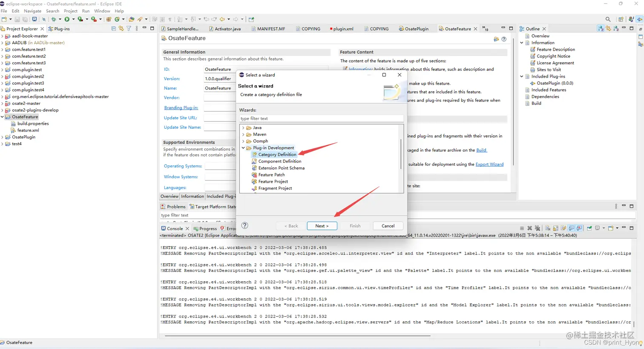Click the Export feature icon in editor header
The height and width of the screenshot is (349, 644).
[496, 39]
